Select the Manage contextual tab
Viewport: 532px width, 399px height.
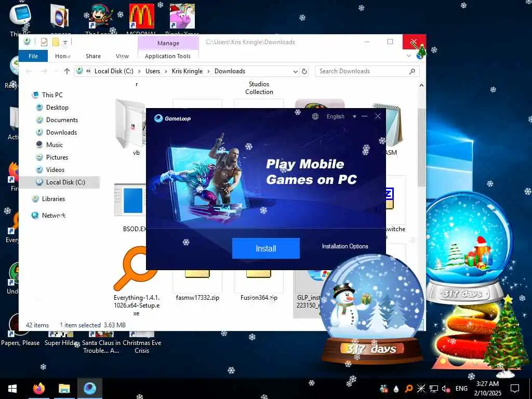point(168,43)
